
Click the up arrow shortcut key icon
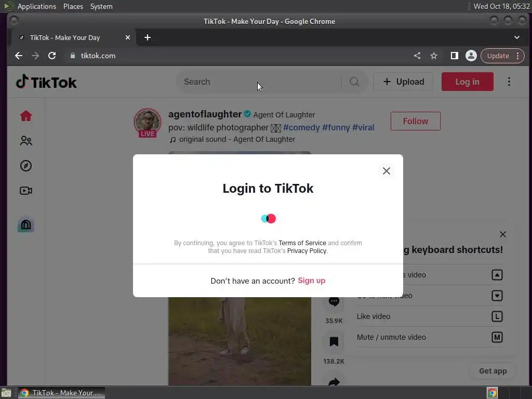pos(497,275)
